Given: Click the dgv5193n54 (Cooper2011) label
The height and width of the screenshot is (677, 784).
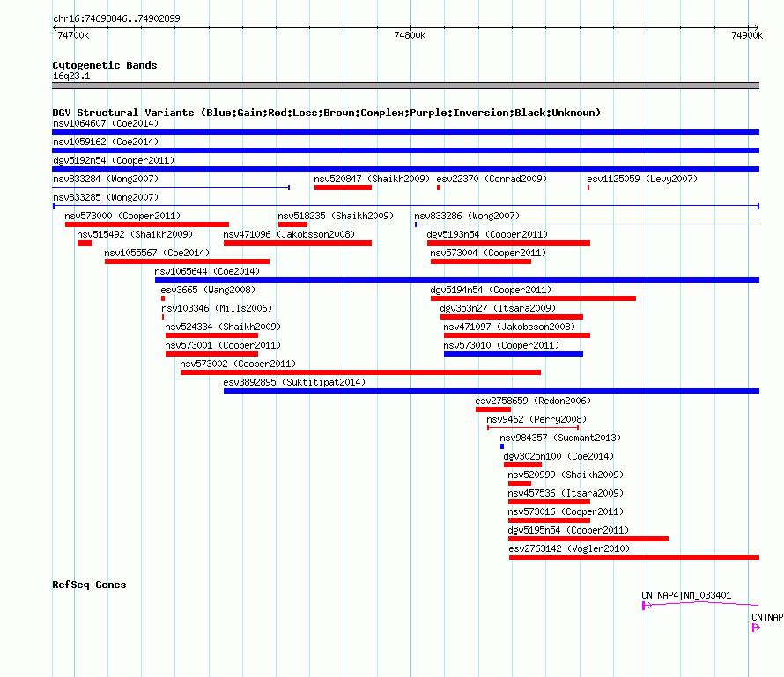Looking at the screenshot, I should pyautogui.click(x=487, y=234).
